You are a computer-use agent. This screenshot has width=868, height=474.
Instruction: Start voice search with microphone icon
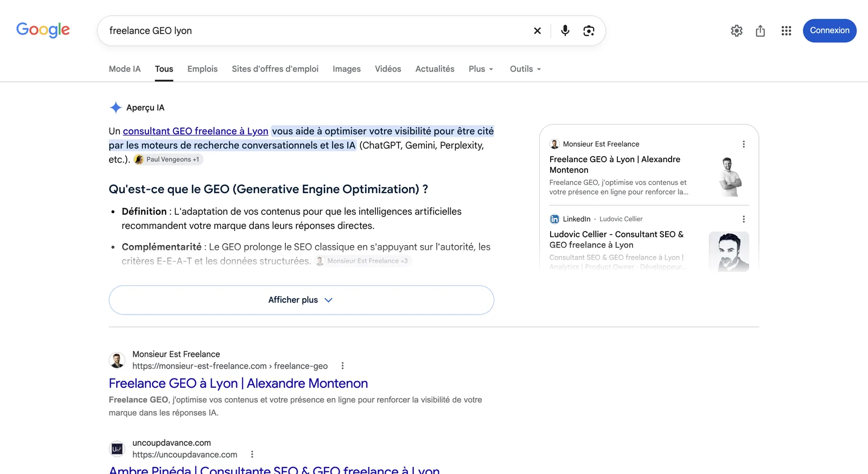pyautogui.click(x=565, y=31)
